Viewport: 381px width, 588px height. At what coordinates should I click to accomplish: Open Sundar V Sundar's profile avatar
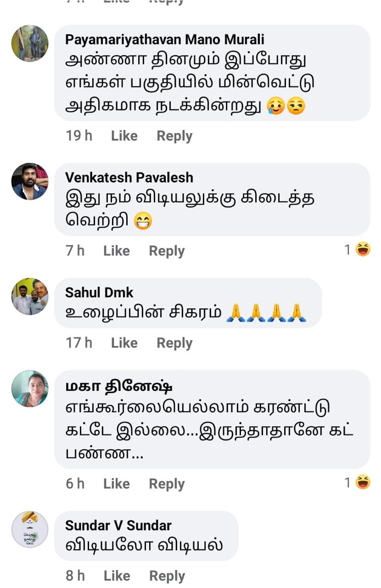(30, 529)
